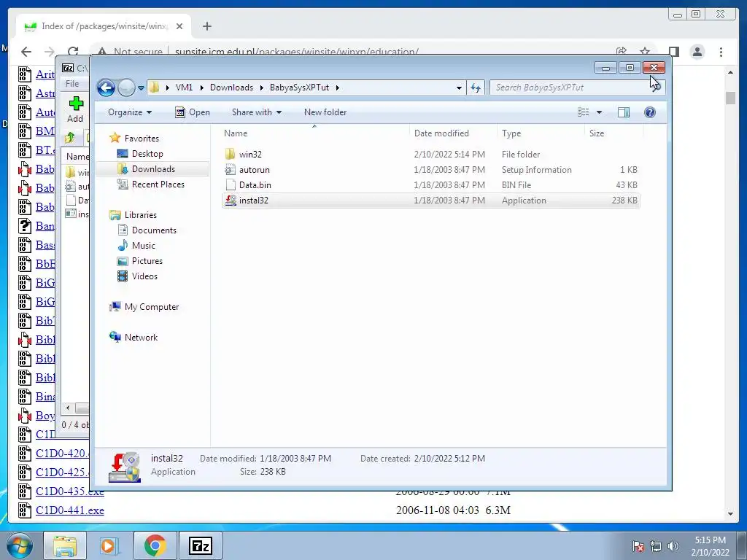The height and width of the screenshot is (560, 747).
Task: Reload the Chrome page
Action: (x=73, y=52)
